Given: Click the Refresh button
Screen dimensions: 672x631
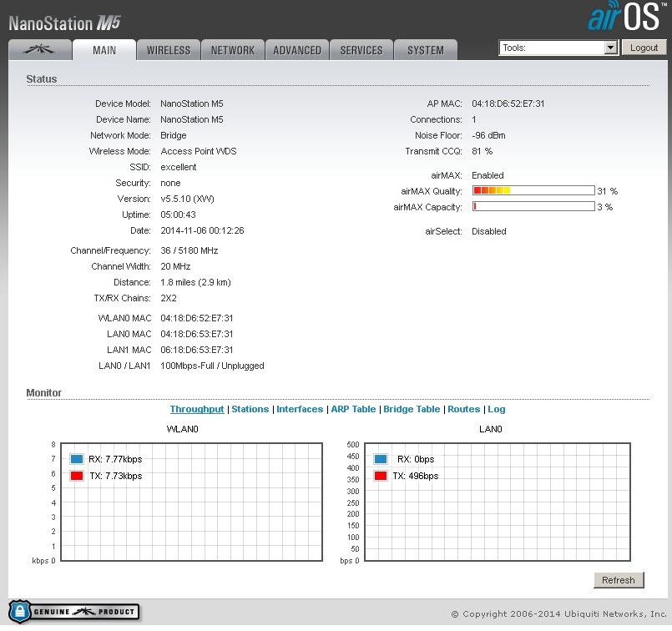Looking at the screenshot, I should 619,580.
